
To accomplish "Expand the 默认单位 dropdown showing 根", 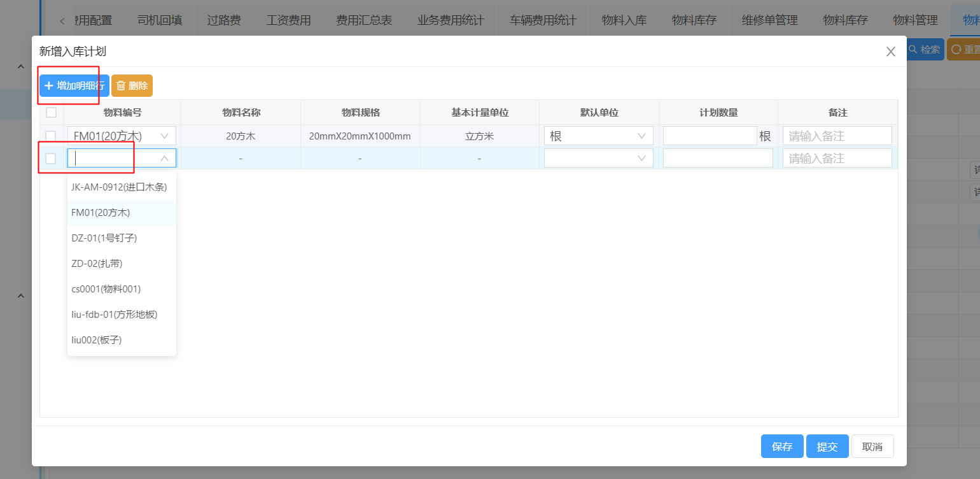I will coord(598,136).
